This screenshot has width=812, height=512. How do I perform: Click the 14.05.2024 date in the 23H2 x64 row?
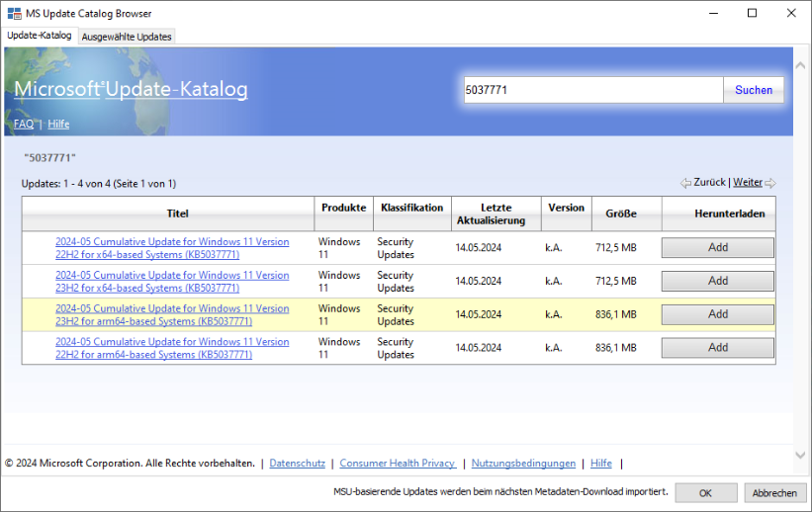tap(478, 281)
